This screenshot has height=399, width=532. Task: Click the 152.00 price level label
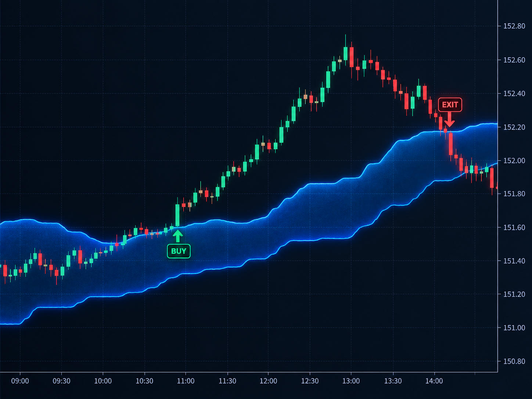point(514,161)
